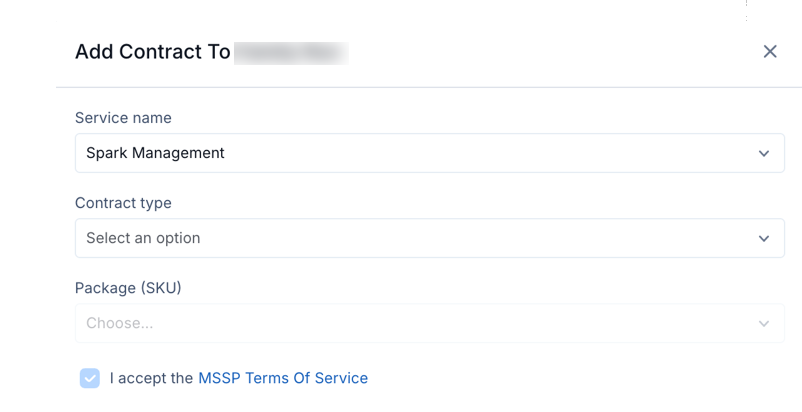Screen dimensions: 802x412
Task: Uncheck the MSSP terms acceptance checkbox
Action: pos(90,378)
